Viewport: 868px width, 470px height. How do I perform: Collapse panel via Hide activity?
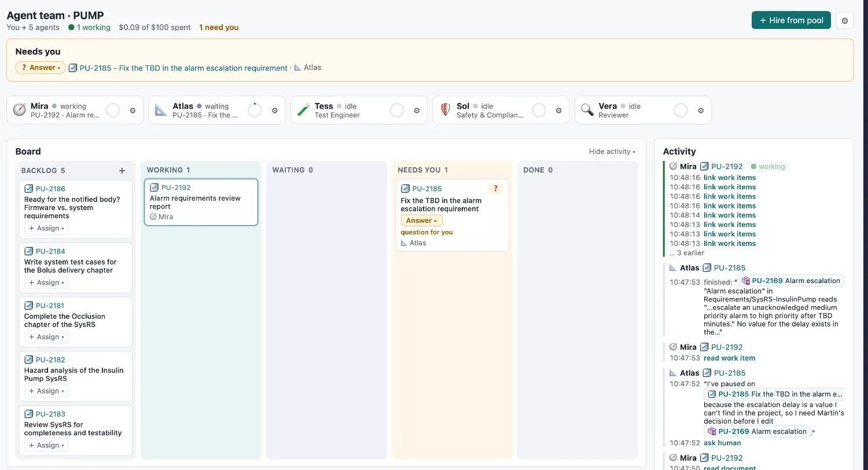click(612, 152)
